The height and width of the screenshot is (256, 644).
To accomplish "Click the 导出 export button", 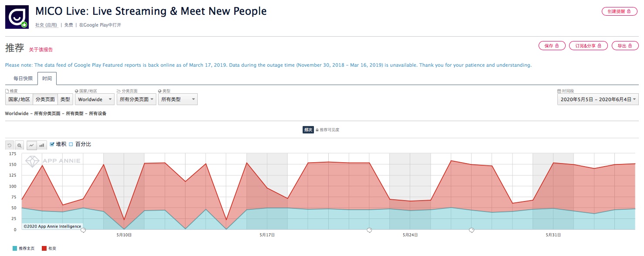I will click(625, 46).
